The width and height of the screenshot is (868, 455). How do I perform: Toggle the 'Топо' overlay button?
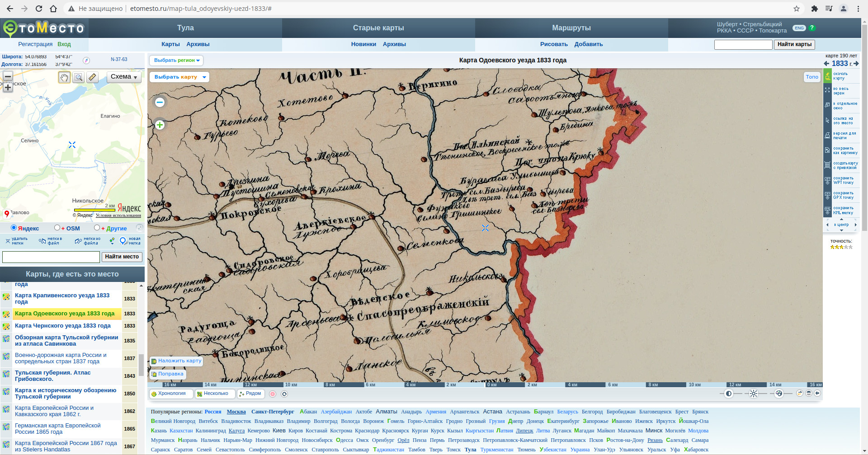coord(812,77)
